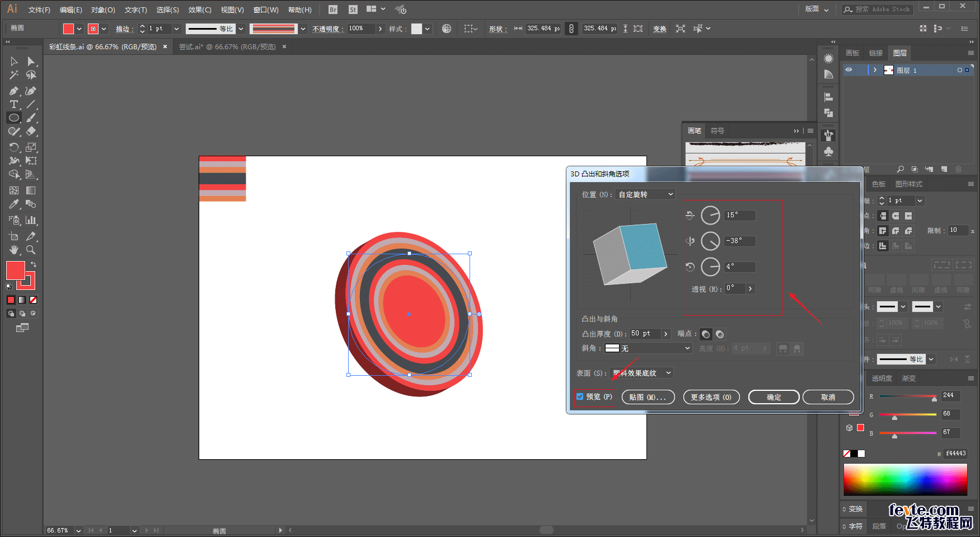980x537 pixels.
Task: Activate the Zoom tool
Action: pos(31,250)
